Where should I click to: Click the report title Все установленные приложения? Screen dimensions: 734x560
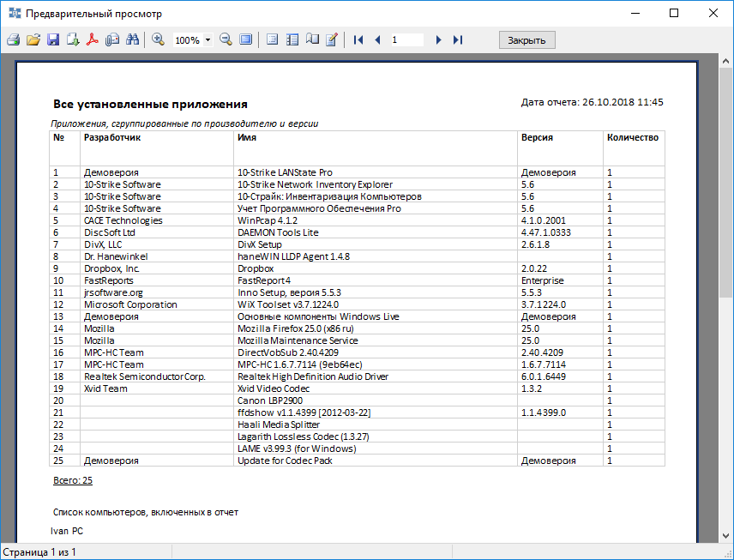pyautogui.click(x=150, y=104)
